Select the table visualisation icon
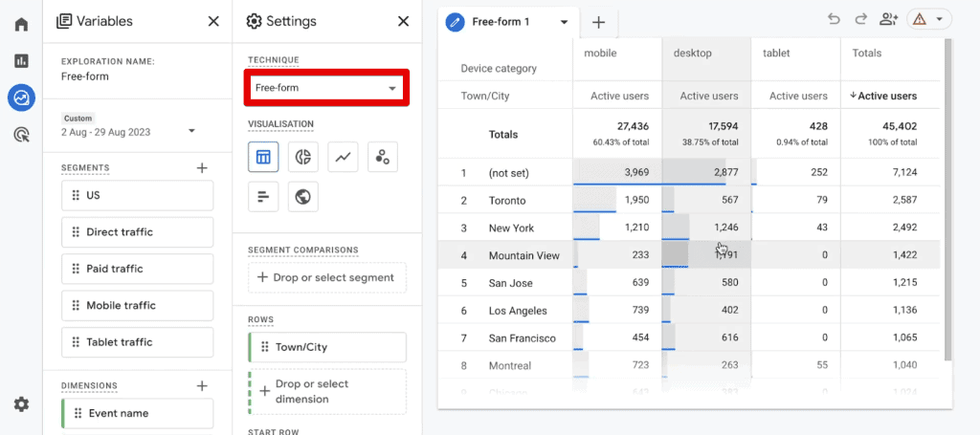This screenshot has width=980, height=435. [x=263, y=157]
